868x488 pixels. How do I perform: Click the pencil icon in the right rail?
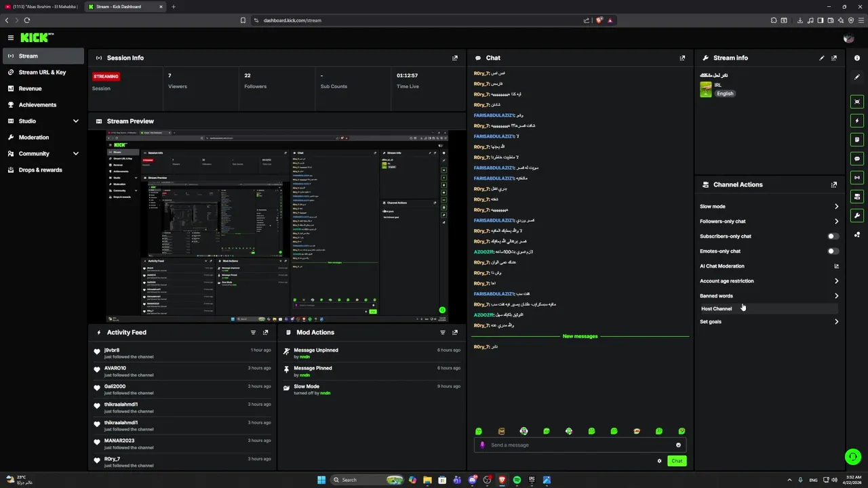pos(857,77)
